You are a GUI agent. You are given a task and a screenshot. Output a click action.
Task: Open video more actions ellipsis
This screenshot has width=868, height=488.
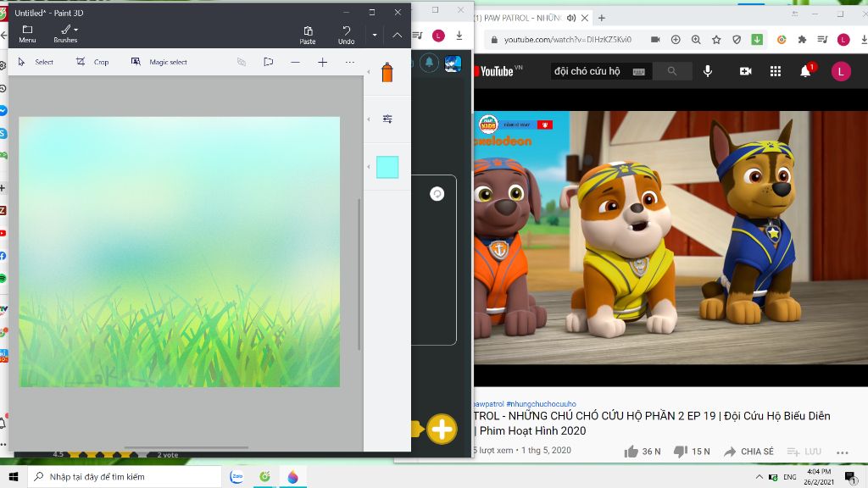pyautogui.click(x=842, y=452)
